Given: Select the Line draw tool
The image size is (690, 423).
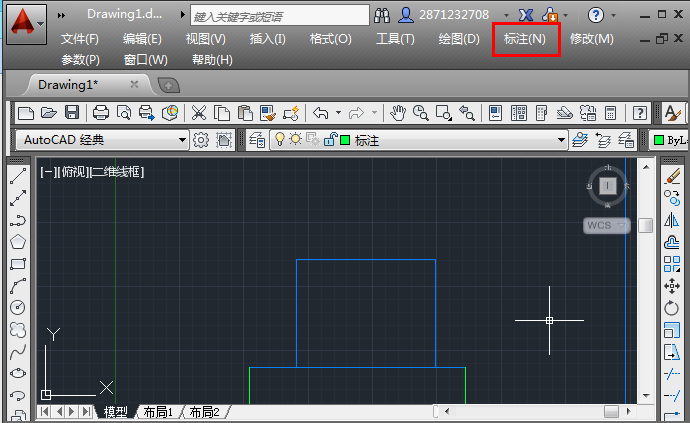Looking at the screenshot, I should (17, 177).
